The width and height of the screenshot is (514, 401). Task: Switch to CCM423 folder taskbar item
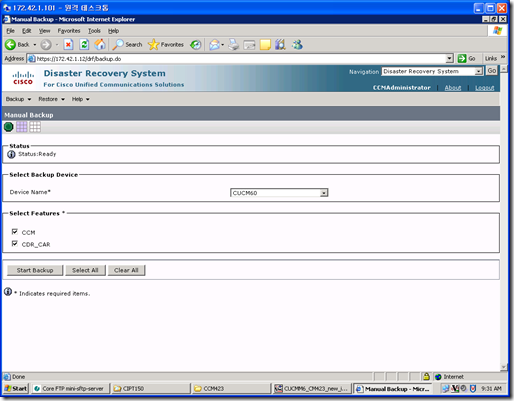[231, 389]
